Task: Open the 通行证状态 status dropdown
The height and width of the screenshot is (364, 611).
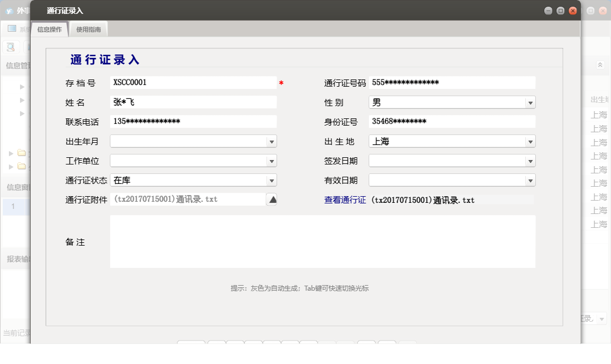Action: coord(271,179)
